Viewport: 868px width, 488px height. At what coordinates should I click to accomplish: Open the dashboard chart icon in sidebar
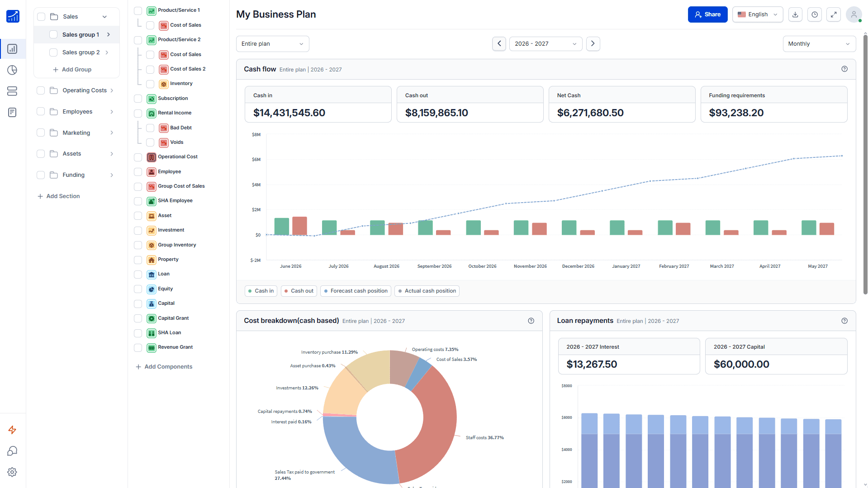click(x=12, y=49)
